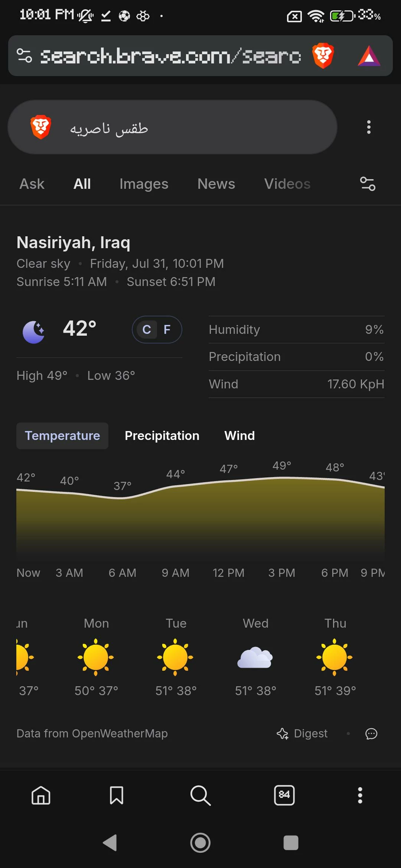This screenshot has width=401, height=868.
Task: Select Wednesday's cloudy forecast
Action: click(255, 657)
